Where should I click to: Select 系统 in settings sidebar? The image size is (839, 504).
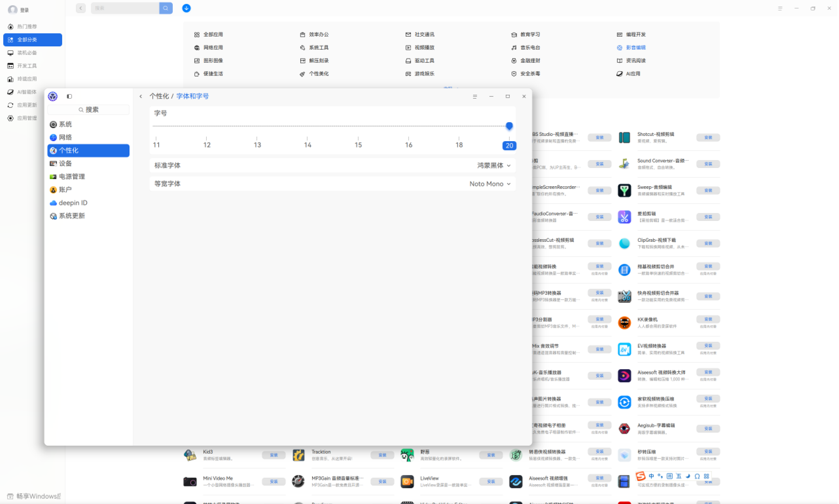(88, 124)
